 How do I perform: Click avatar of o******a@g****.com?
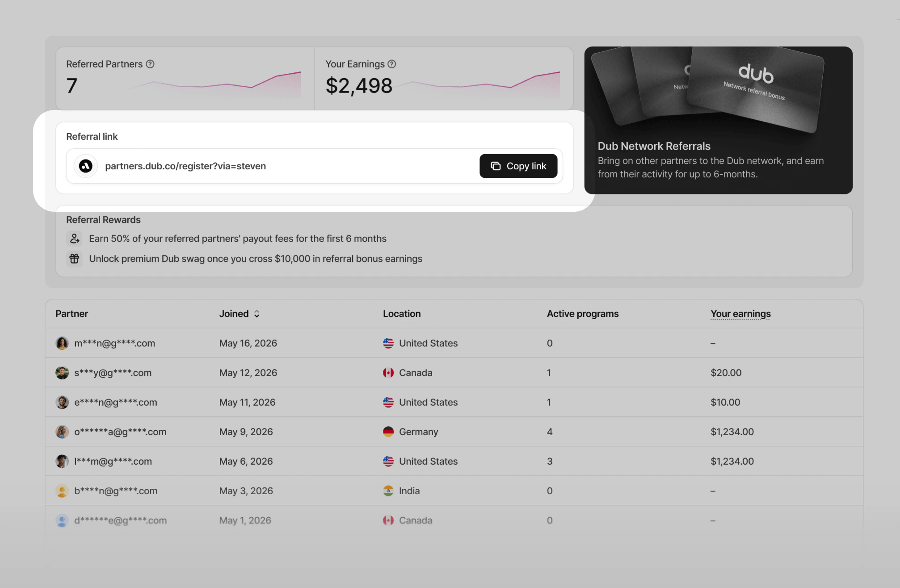(x=62, y=432)
